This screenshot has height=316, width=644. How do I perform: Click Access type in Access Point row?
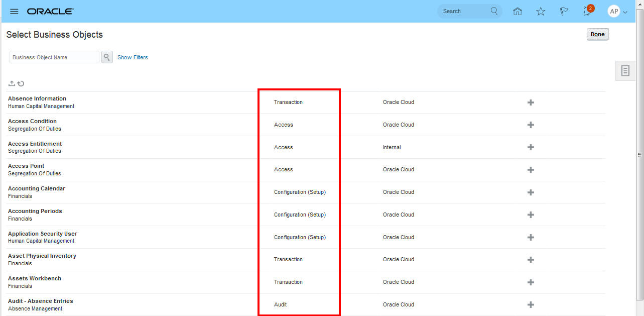(x=284, y=169)
